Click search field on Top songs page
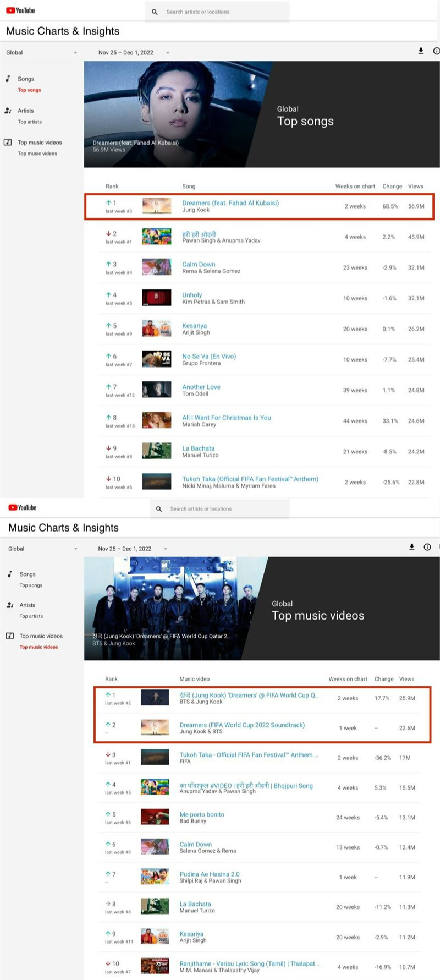 coord(217,12)
